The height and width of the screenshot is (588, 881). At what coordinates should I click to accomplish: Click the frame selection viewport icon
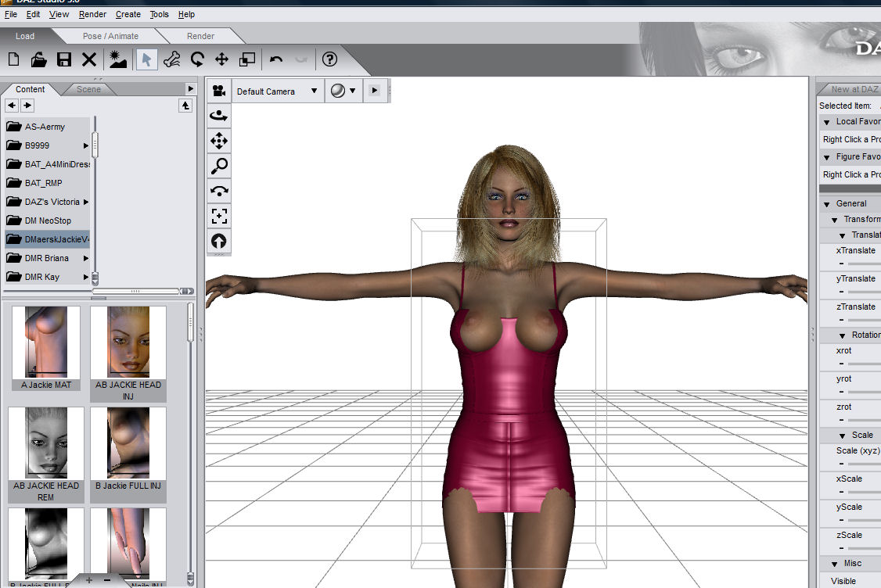pyautogui.click(x=219, y=215)
